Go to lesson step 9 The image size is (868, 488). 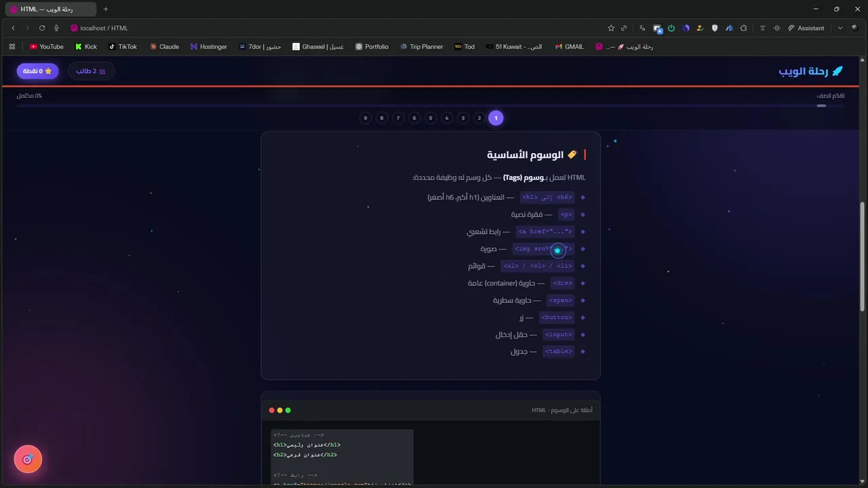pyautogui.click(x=366, y=118)
